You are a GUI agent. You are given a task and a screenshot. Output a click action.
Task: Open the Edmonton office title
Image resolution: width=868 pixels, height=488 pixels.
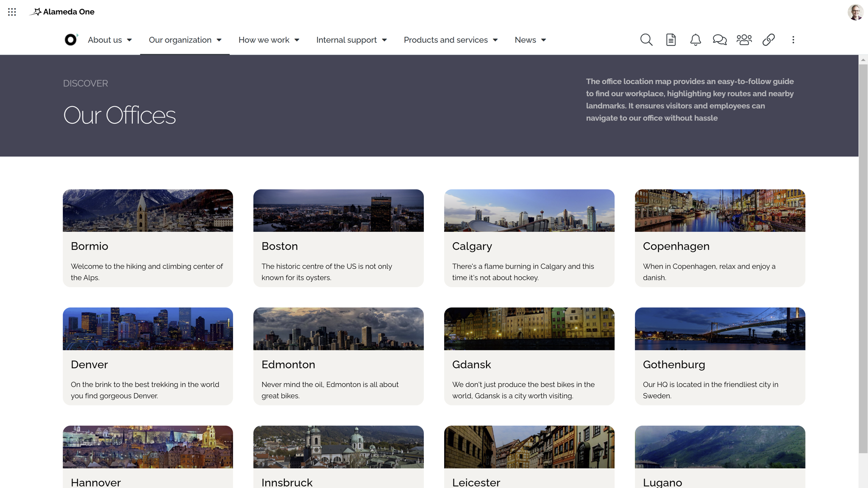(x=288, y=364)
